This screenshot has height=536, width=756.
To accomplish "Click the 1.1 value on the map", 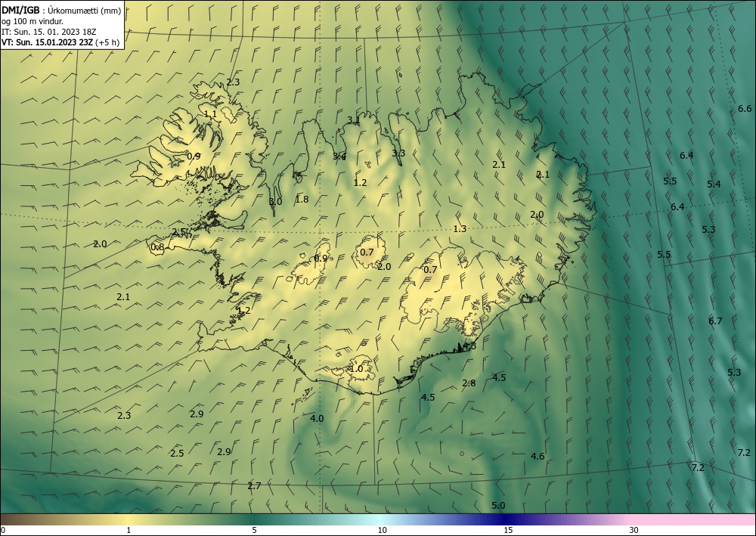I will tap(210, 114).
